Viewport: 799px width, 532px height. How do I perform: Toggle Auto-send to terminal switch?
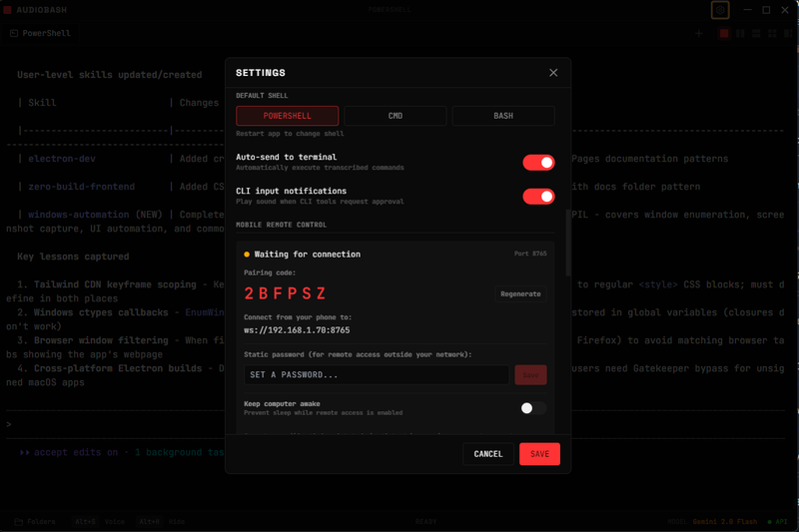pos(538,163)
